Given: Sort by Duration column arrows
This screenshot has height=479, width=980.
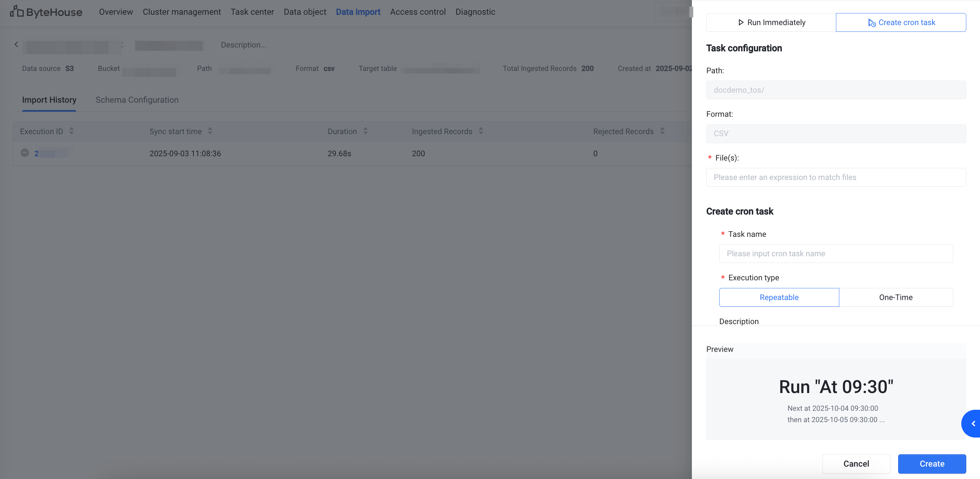Looking at the screenshot, I should (x=365, y=131).
